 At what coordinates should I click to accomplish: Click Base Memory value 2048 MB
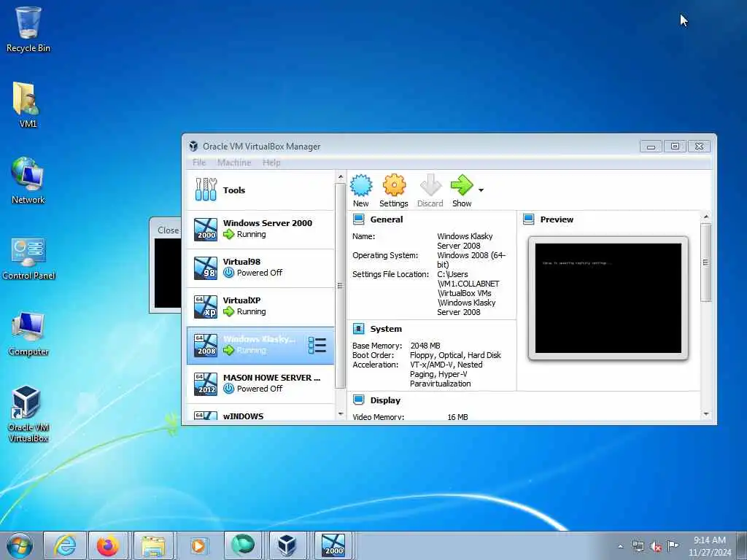tap(425, 346)
